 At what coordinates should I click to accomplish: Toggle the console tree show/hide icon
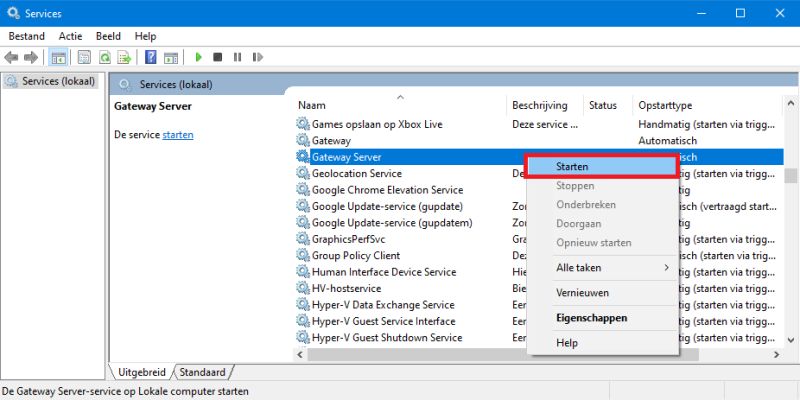[58, 58]
